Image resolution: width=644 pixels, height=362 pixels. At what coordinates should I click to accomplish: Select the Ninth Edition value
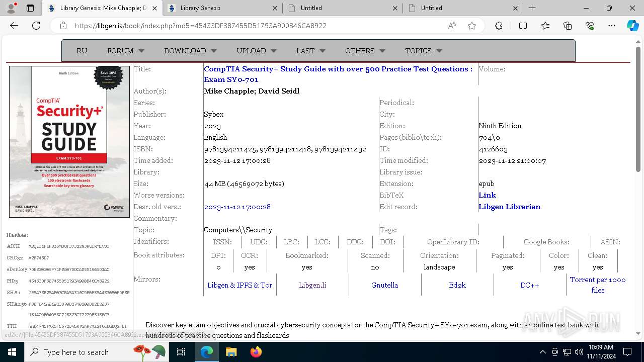[x=500, y=126]
